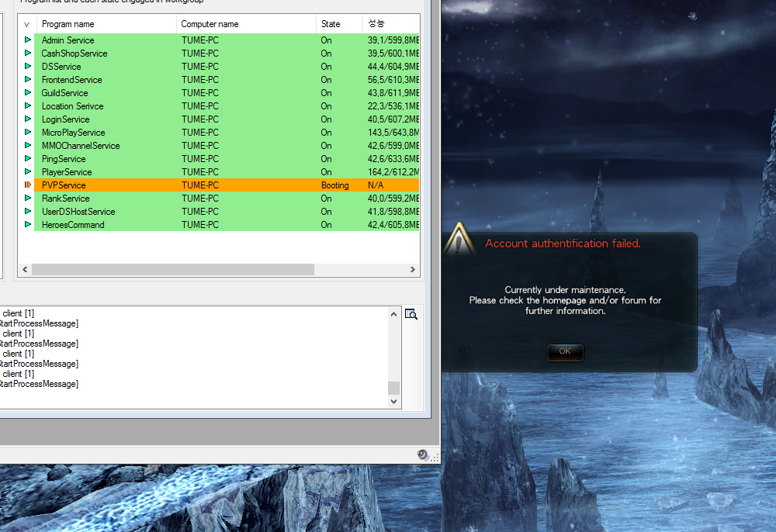The width and height of the screenshot is (776, 532).
Task: Click the play icon beside DSService
Action: (28, 66)
